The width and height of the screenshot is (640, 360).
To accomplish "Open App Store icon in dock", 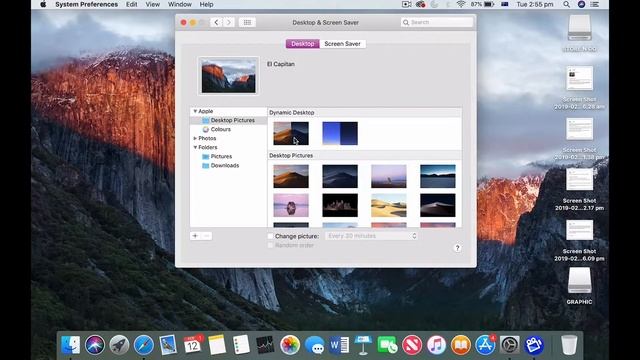I will click(x=485, y=345).
